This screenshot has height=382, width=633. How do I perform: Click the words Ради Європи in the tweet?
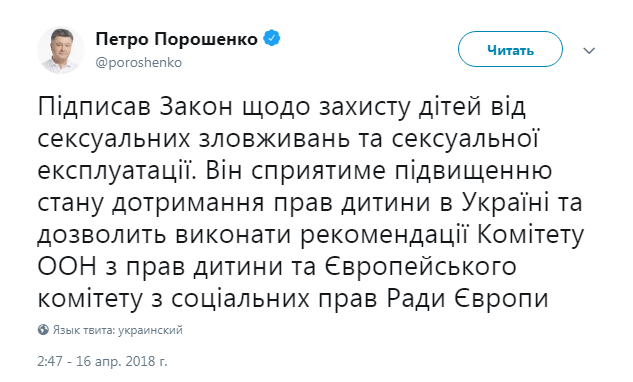pyautogui.click(x=467, y=300)
